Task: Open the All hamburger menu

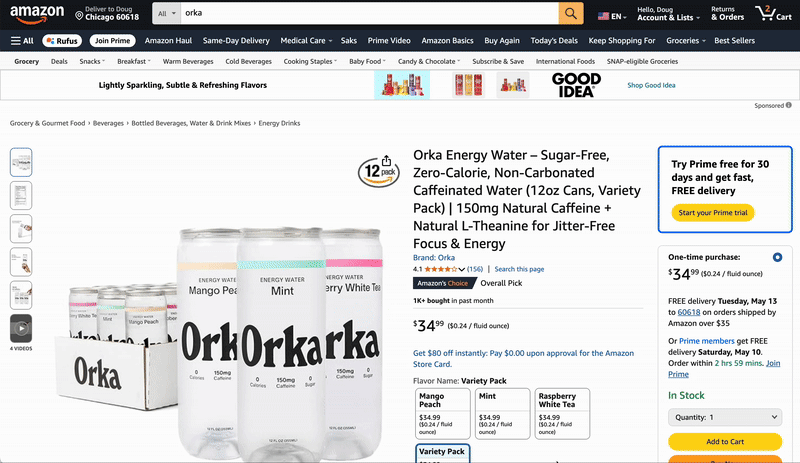Action: 22,41
